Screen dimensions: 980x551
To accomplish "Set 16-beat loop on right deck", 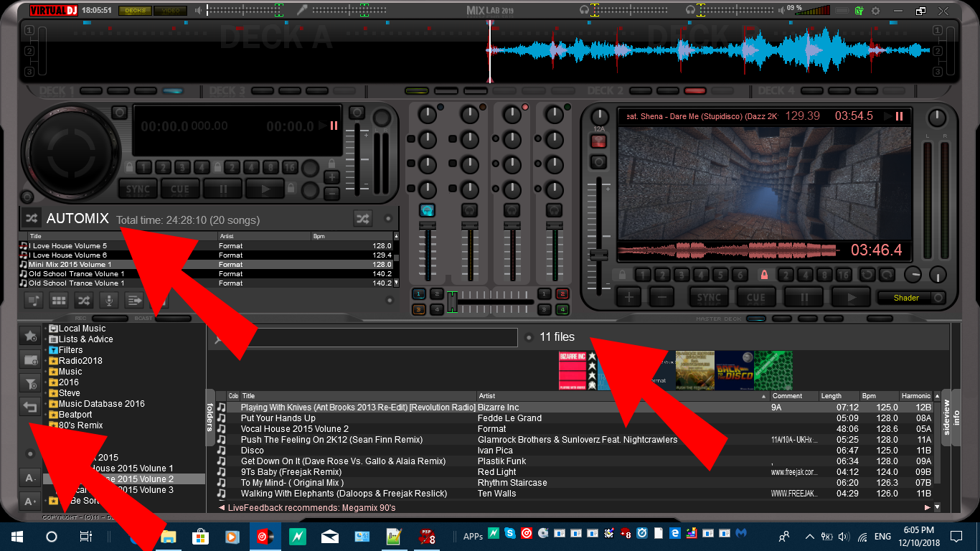I will (844, 275).
